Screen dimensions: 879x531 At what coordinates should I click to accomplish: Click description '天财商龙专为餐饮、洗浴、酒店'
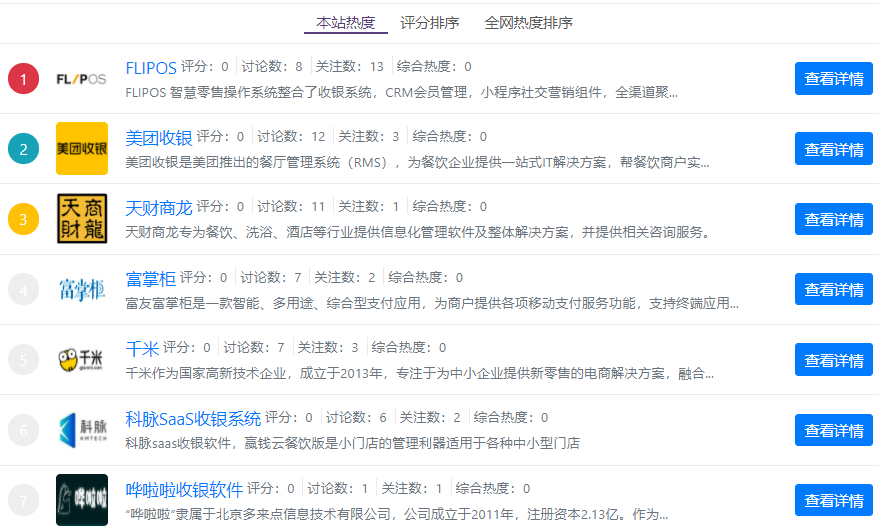[418, 232]
